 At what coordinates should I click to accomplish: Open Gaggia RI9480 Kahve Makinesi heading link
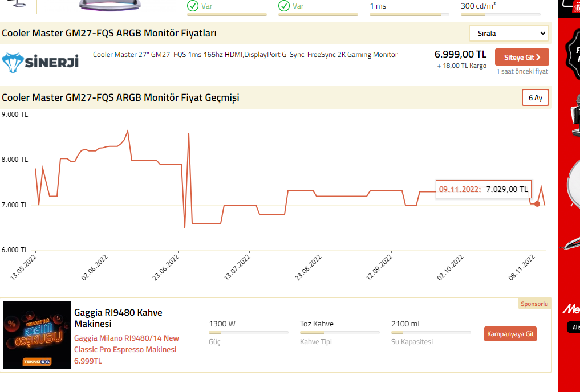pyautogui.click(x=118, y=318)
